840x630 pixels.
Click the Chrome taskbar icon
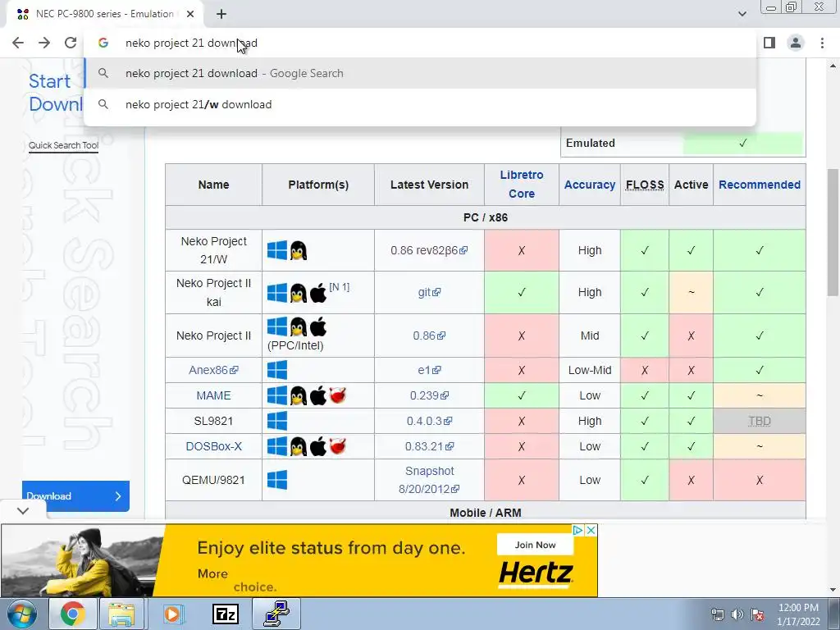pyautogui.click(x=72, y=614)
